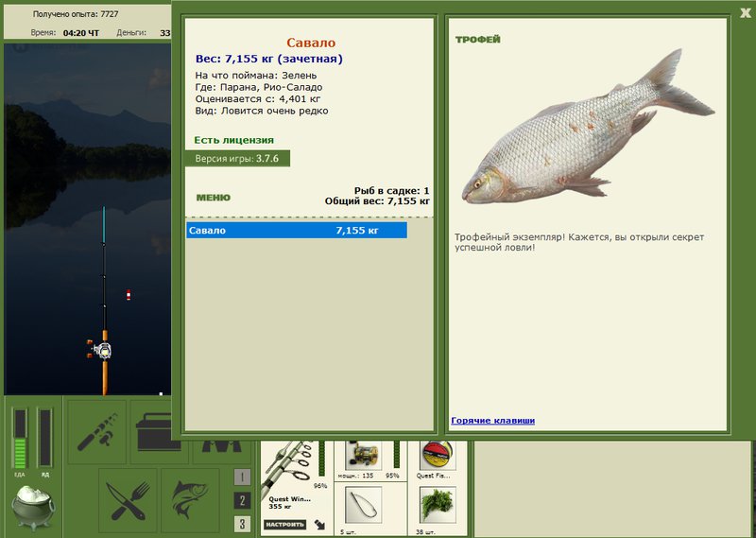
Task: Click the Вес: 7,155 кг (зачетная) line
Action: [269, 59]
